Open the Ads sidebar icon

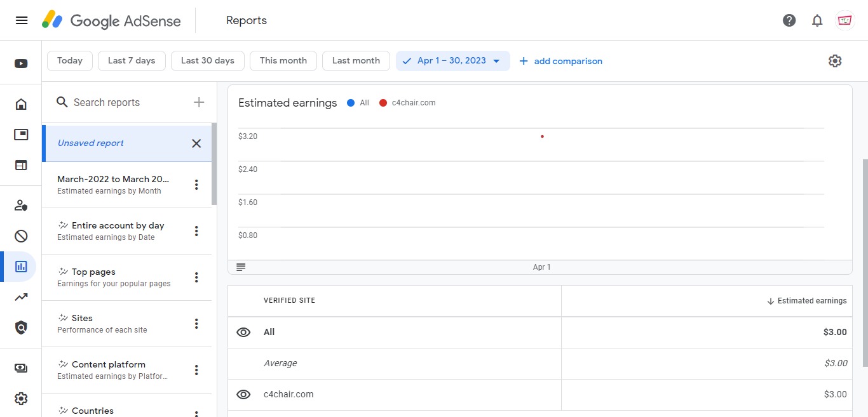(21, 135)
